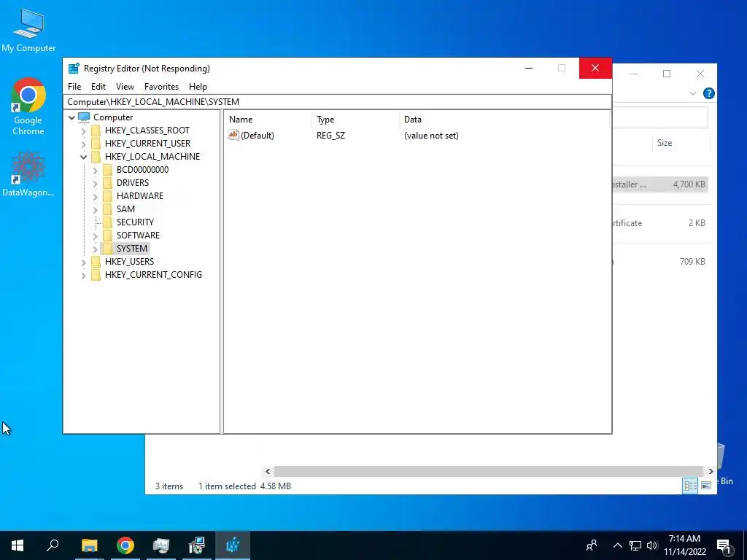Open taskbar search magnifier
This screenshot has height=560, width=747.
point(53,545)
